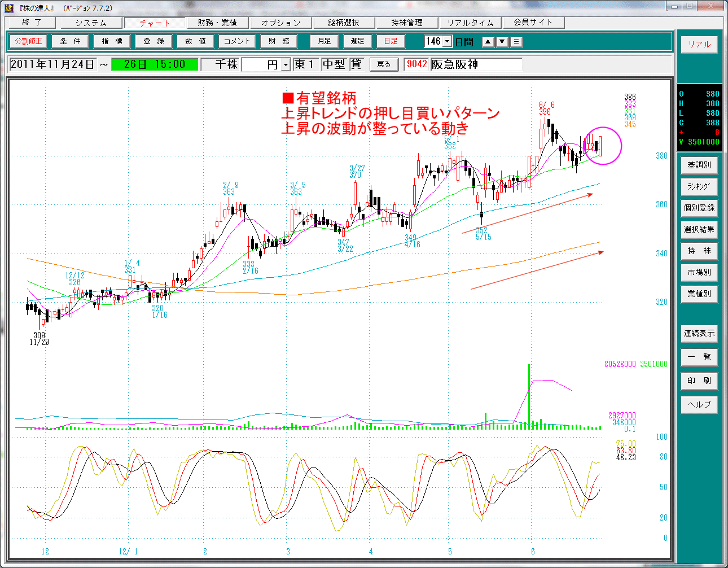
Task: Open the リアルタイム menu
Action: coord(470,23)
